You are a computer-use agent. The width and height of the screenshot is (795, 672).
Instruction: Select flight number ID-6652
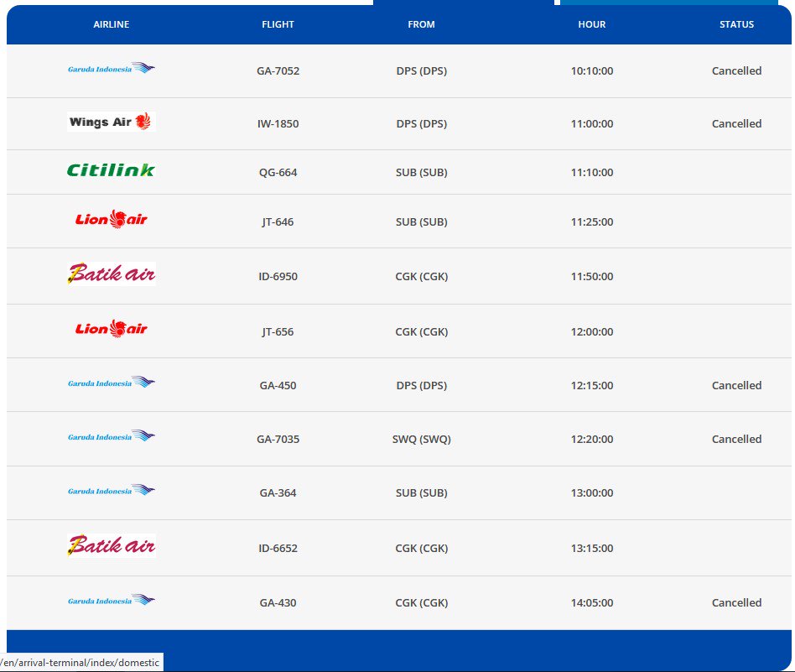pyautogui.click(x=278, y=548)
